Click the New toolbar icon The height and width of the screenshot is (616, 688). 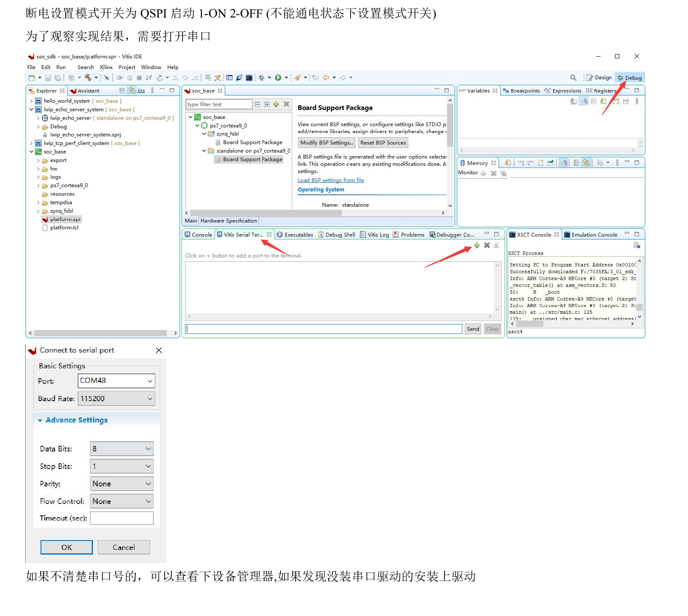click(32, 78)
